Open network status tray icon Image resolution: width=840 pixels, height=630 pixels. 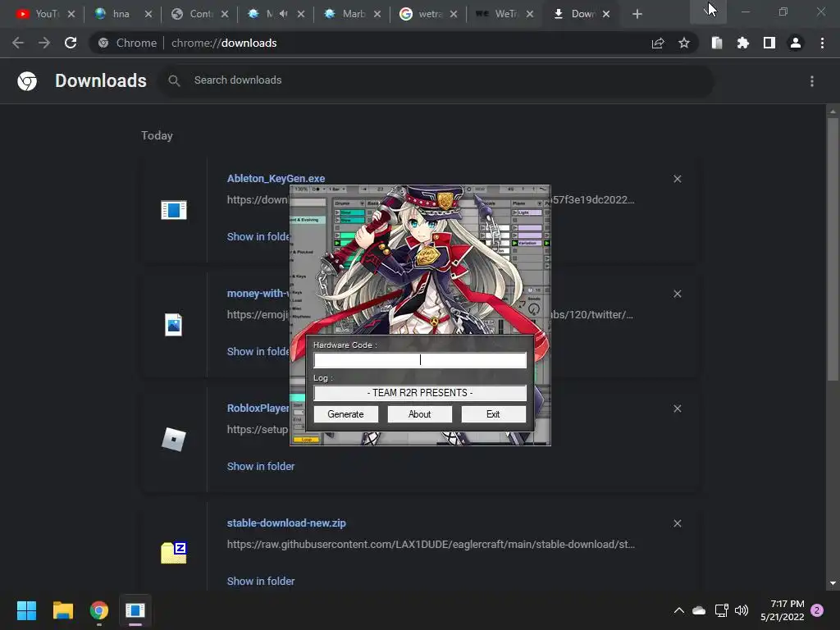(x=722, y=610)
